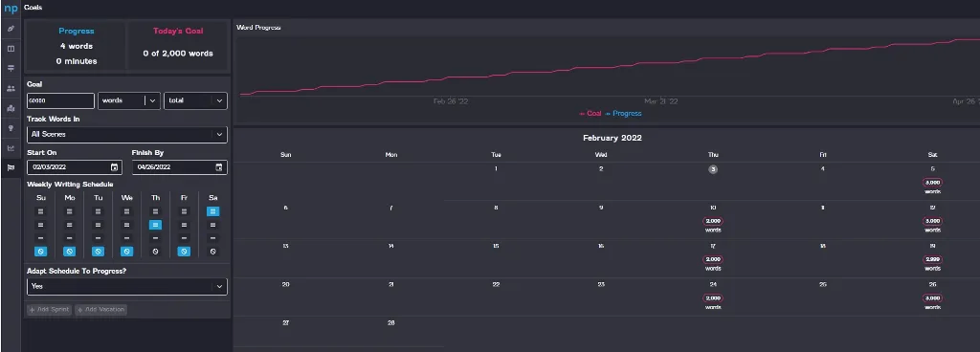Toggle Sunday no-writing option
This screenshot has width=980, height=352.
[40, 252]
